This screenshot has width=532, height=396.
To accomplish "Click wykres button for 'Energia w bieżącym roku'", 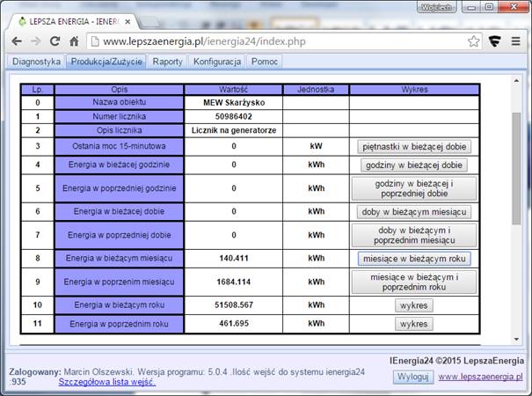I will pos(413,305).
